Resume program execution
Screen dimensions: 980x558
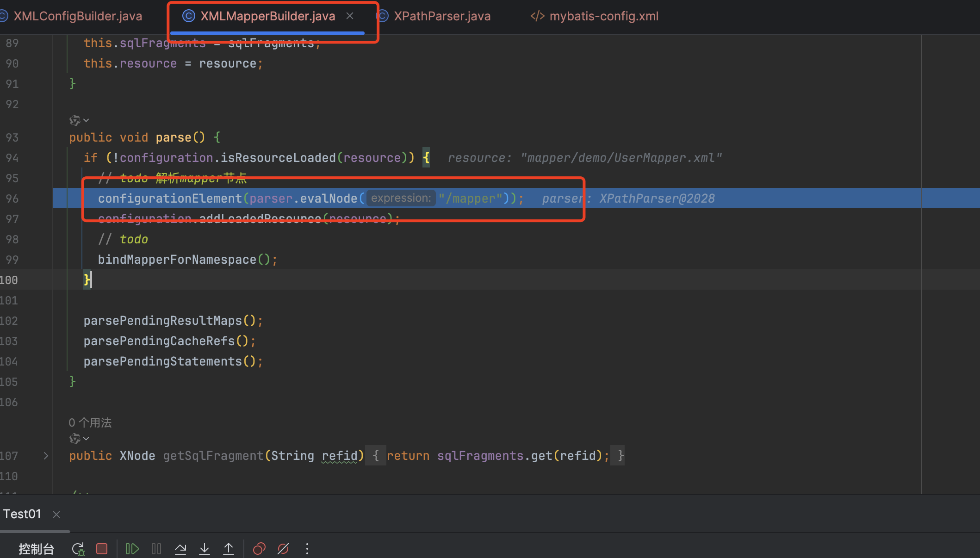[132, 549]
